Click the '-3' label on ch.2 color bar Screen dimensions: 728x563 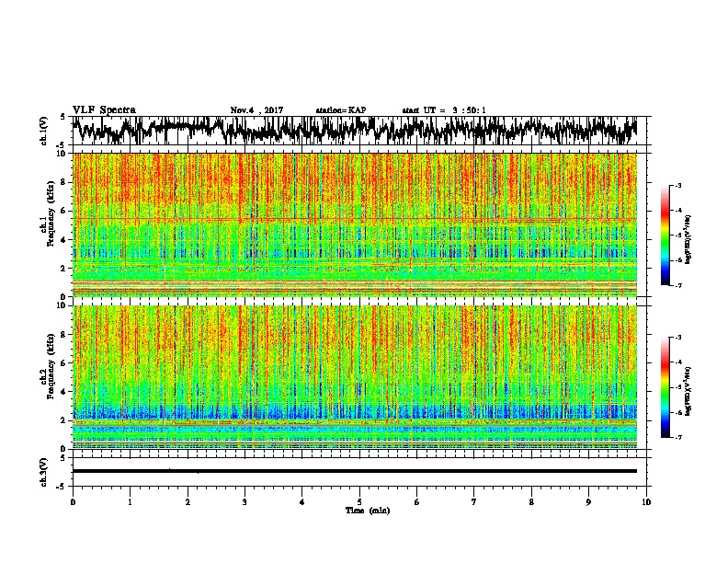(x=677, y=338)
